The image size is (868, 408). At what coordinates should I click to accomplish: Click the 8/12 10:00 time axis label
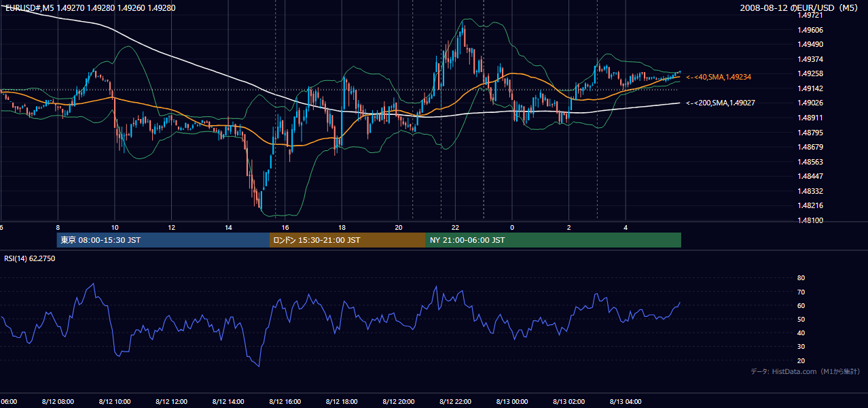(x=115, y=402)
